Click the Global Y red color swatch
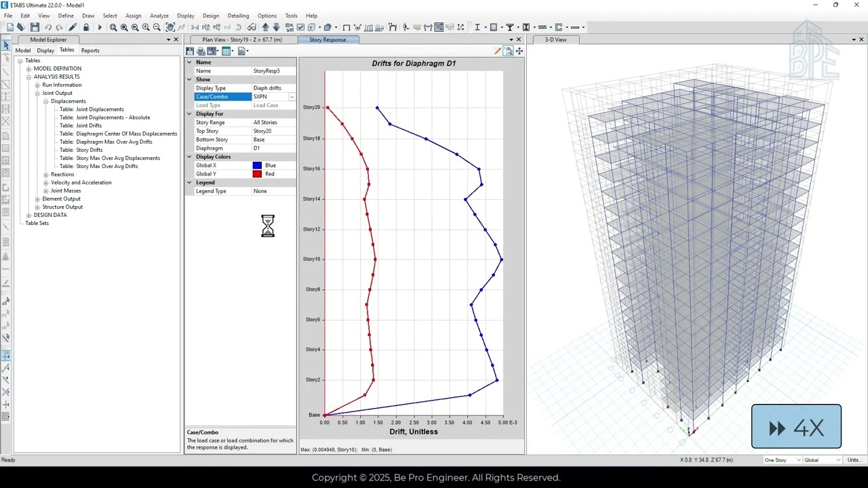Viewport: 868px width, 488px height. (257, 174)
